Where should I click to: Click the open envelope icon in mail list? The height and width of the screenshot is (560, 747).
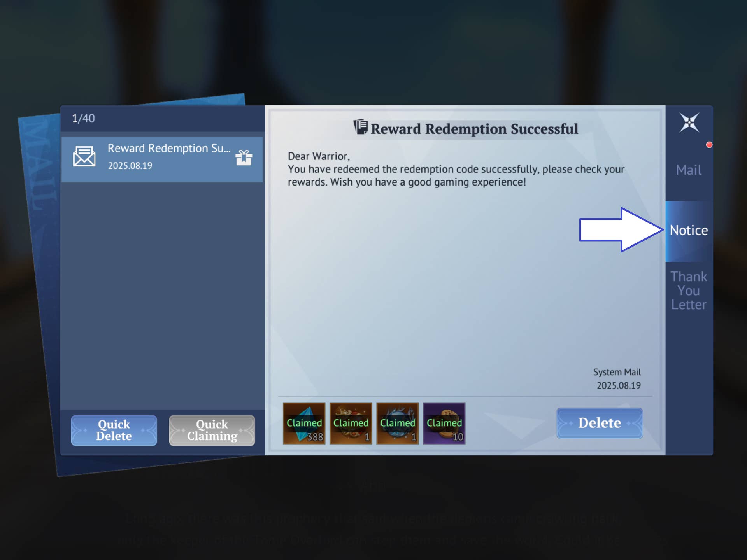click(84, 157)
